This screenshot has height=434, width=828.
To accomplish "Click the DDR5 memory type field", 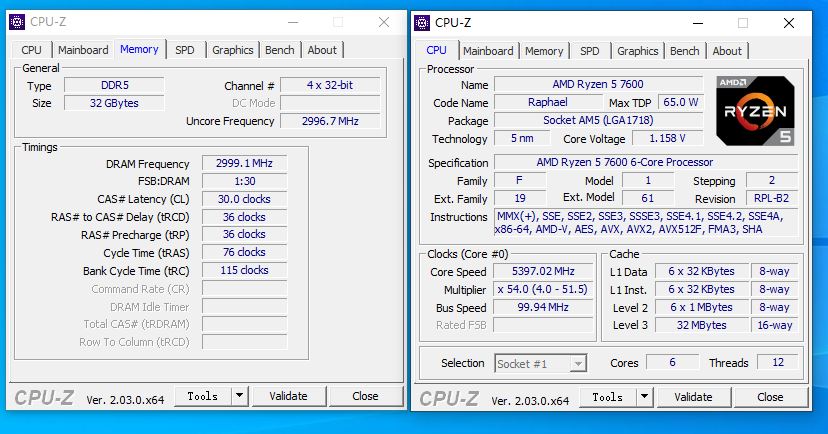I will pyautogui.click(x=115, y=86).
